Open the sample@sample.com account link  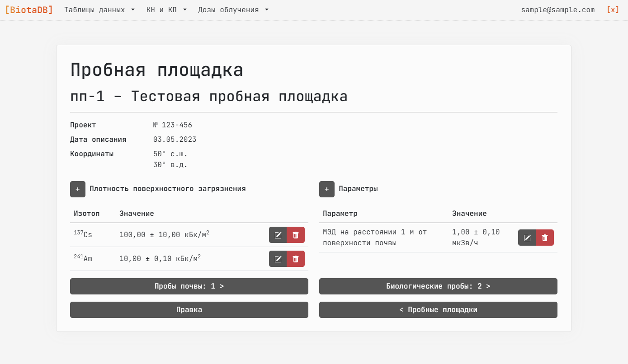pos(557,9)
